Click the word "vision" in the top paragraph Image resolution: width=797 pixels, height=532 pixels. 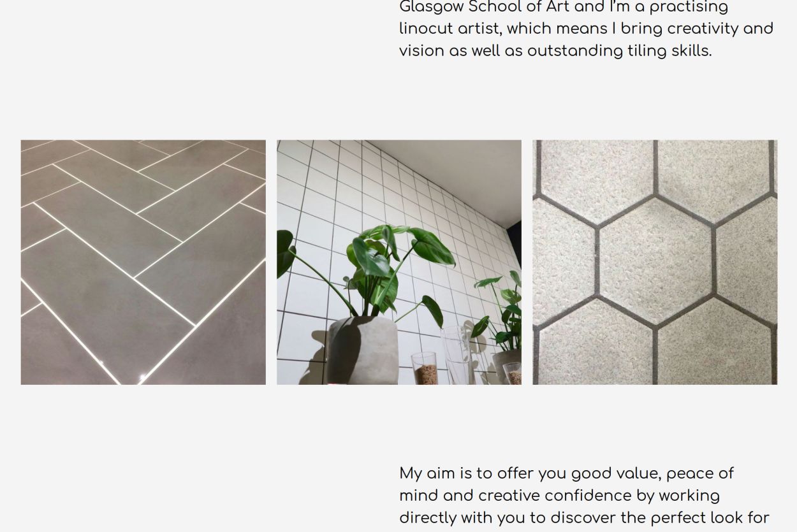click(421, 51)
